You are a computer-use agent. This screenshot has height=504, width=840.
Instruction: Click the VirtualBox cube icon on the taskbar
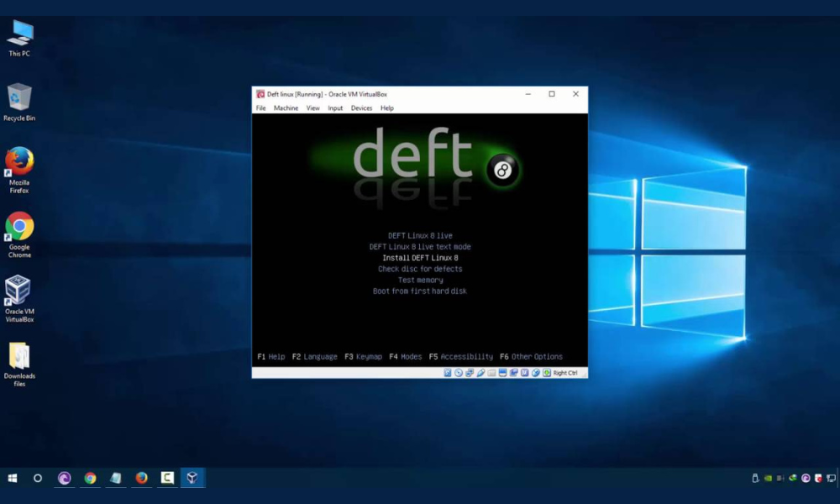coord(193,478)
